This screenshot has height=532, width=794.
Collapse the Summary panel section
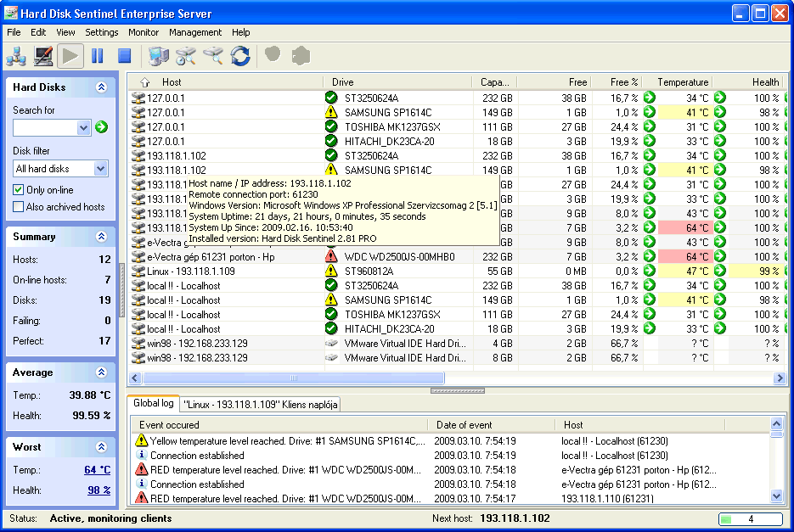point(101,237)
